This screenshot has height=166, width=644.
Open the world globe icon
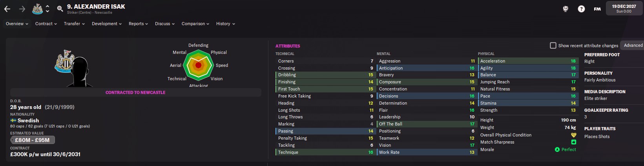tap(566, 9)
